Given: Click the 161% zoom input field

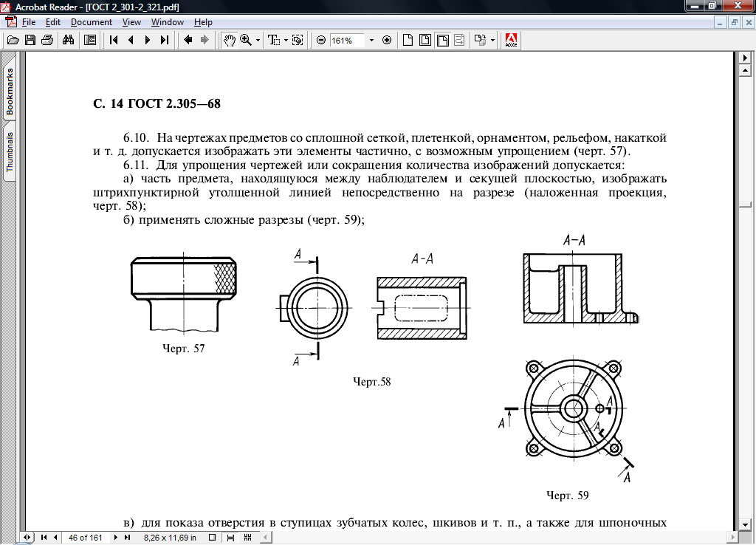Looking at the screenshot, I should point(348,41).
